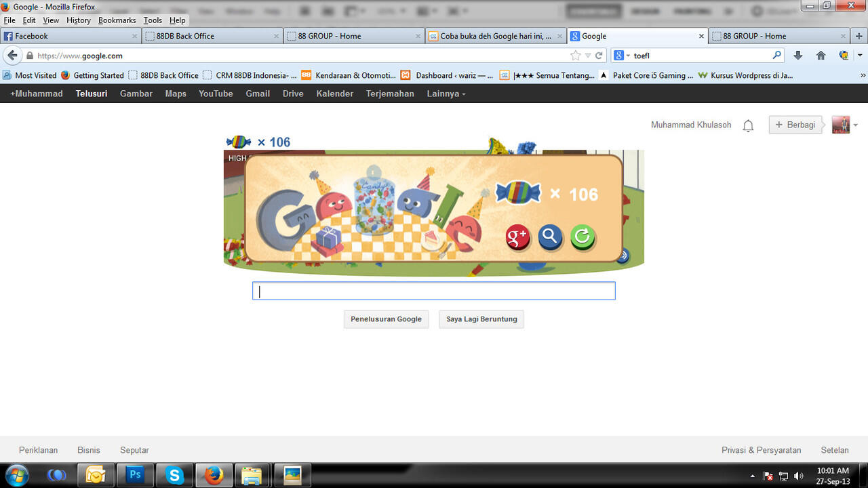Click the search magnifier in the toefl search box
The image size is (868, 488).
point(777,56)
